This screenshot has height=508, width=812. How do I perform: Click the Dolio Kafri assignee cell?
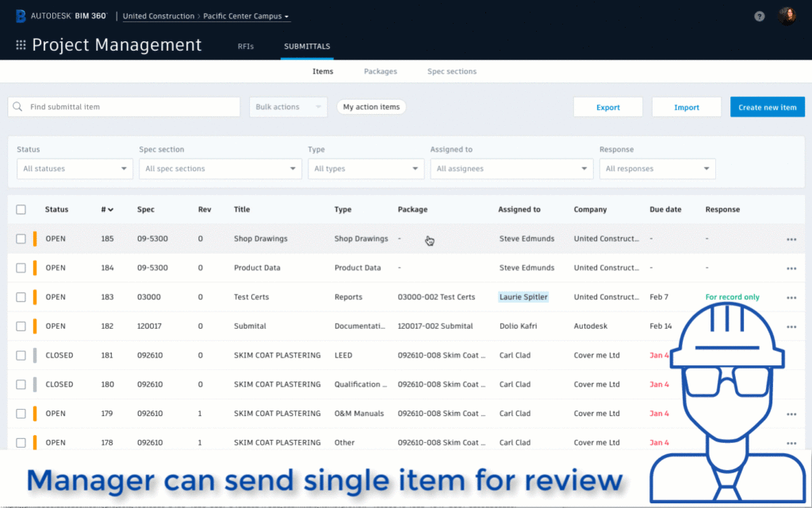pos(518,326)
